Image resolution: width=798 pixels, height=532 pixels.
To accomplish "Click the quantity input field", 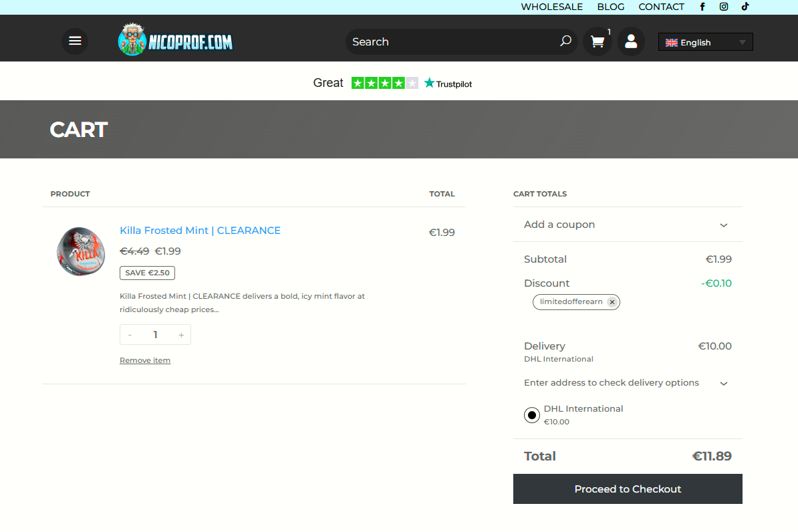I will [155, 335].
